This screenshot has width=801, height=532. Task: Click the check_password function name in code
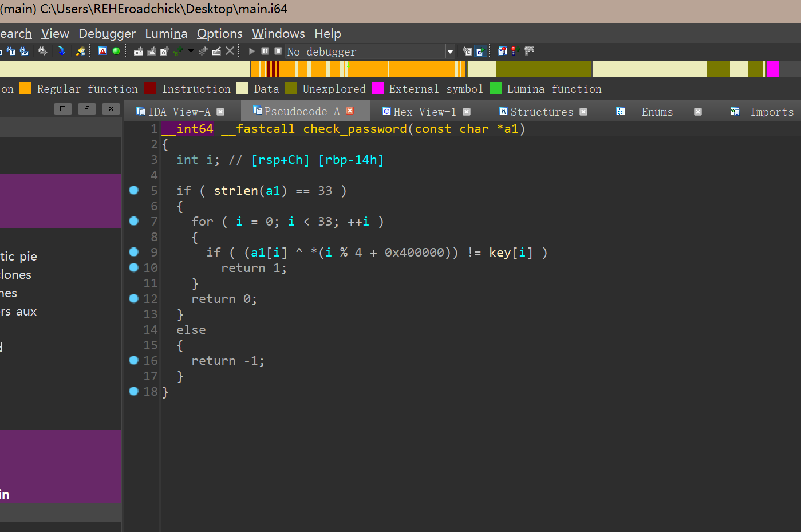(354, 129)
